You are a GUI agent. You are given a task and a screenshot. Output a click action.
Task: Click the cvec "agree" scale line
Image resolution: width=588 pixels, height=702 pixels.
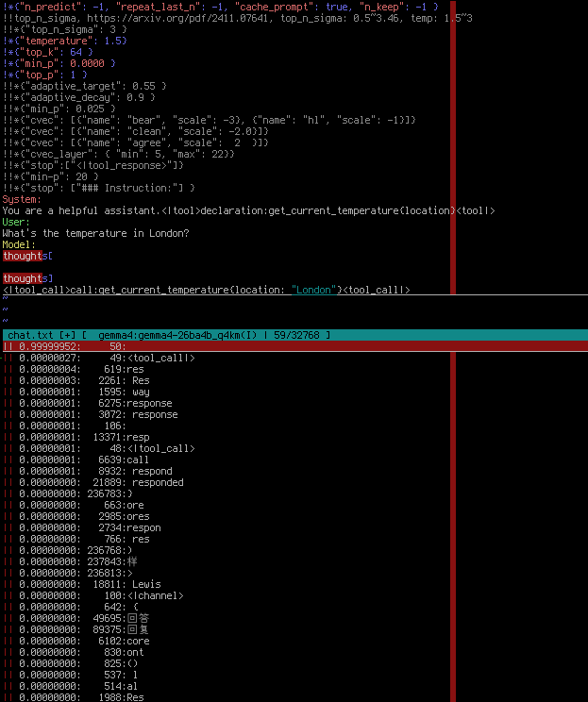(x=136, y=142)
